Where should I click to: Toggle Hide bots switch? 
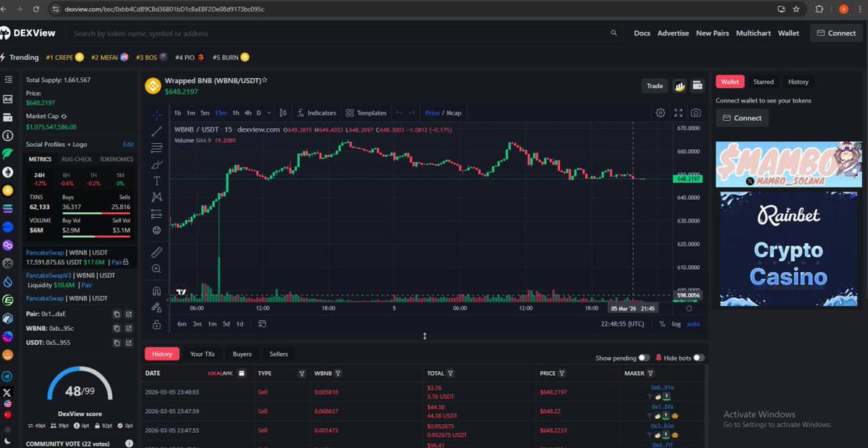pyautogui.click(x=698, y=358)
